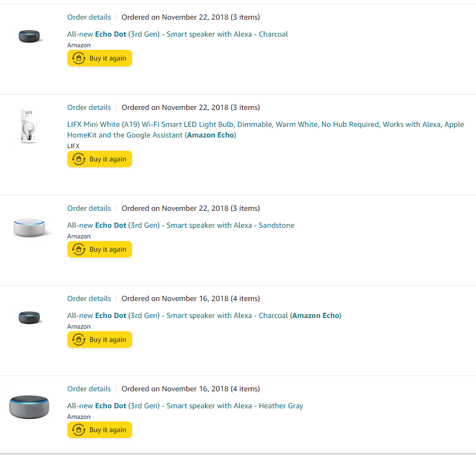Open Order details for the Sandstone Echo Dot
476x455 pixels.
click(89, 208)
